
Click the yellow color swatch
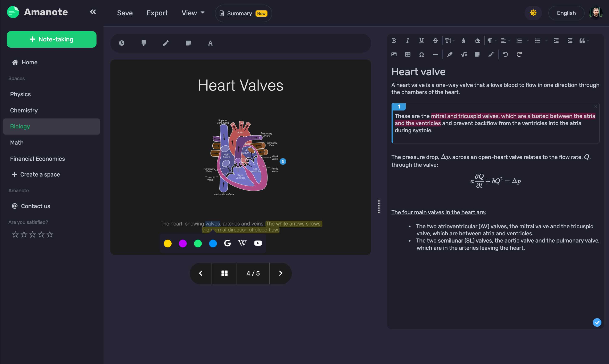168,243
